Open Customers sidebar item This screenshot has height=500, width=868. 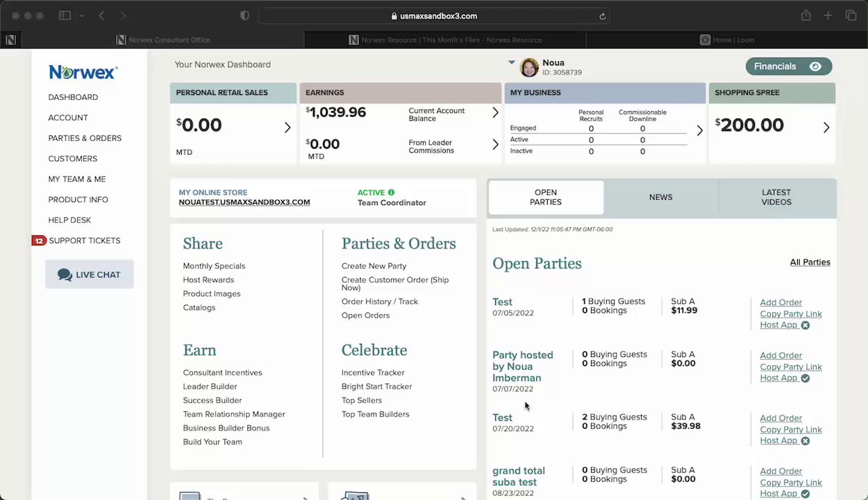click(73, 158)
